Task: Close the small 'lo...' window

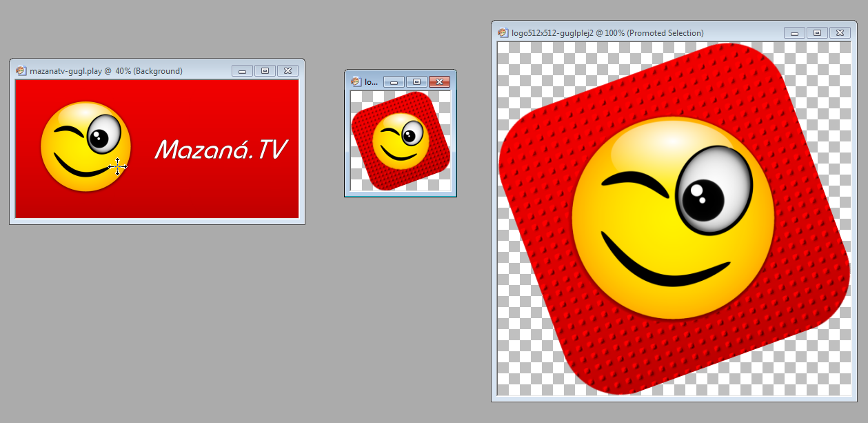Action: [x=439, y=81]
